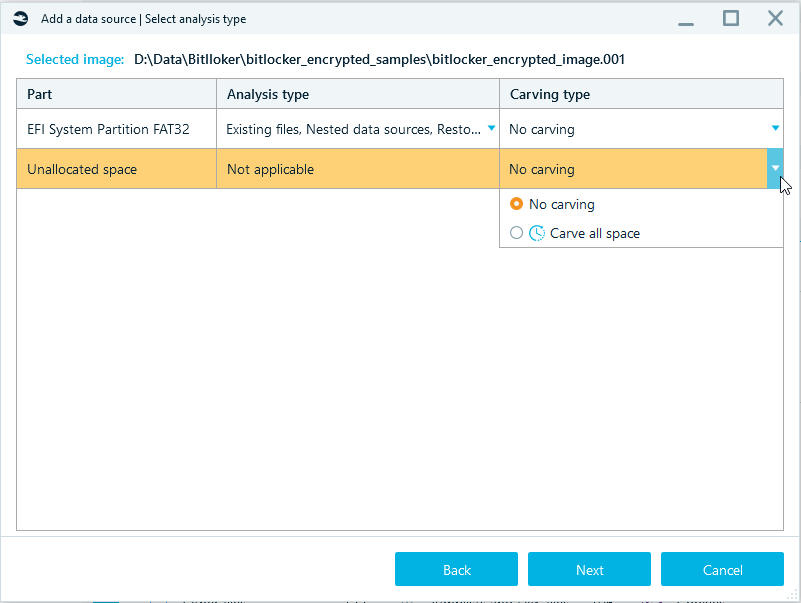Collapse the Unallocated space carving dropdown arrow
Screen dimensions: 801x603
775,169
